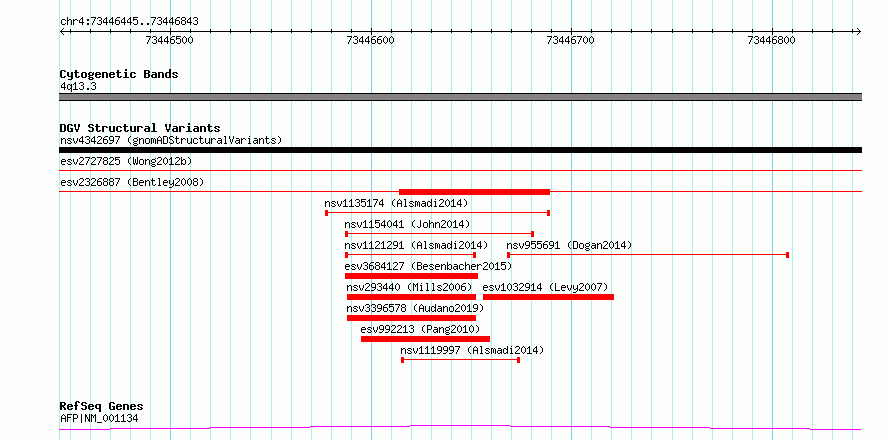Image resolution: width=890 pixels, height=440 pixels.
Task: Click the gray 4q13.3 cytogenetic band bar
Action: pos(460,97)
